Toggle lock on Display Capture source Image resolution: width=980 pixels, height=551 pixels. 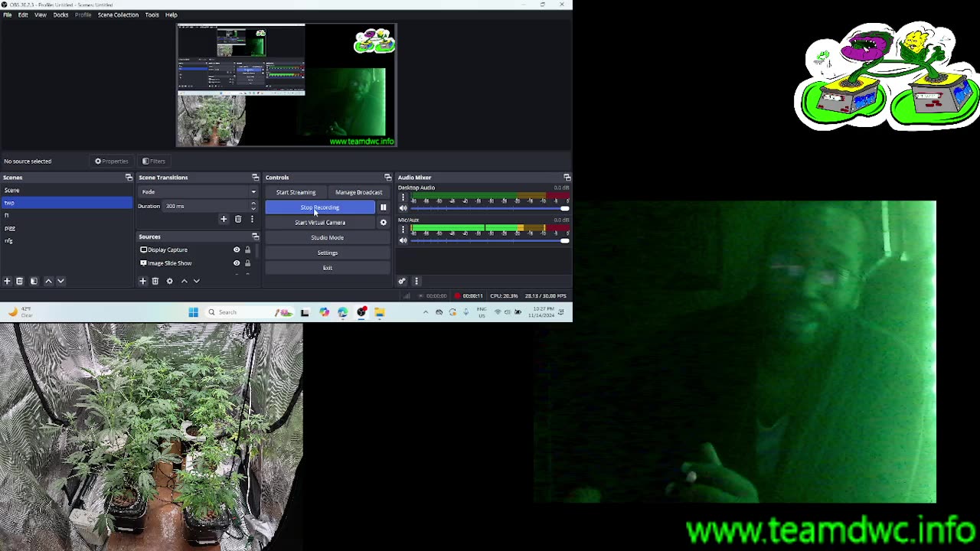pyautogui.click(x=247, y=249)
